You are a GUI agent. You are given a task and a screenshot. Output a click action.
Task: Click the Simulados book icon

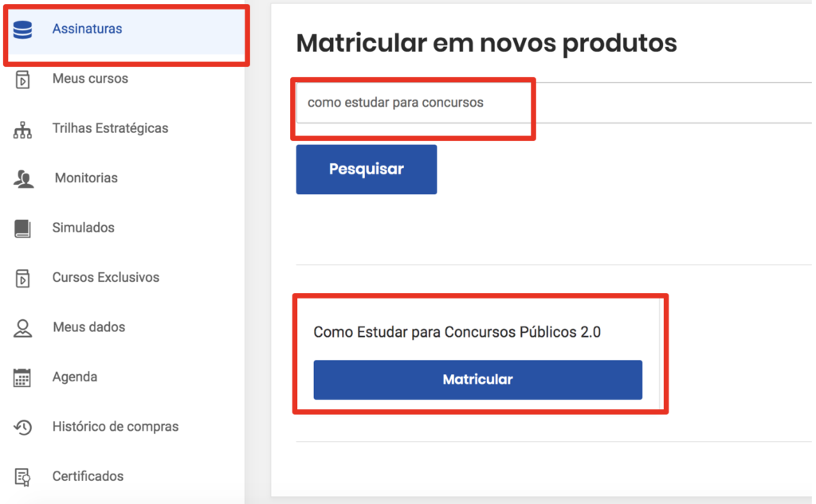tap(22, 229)
